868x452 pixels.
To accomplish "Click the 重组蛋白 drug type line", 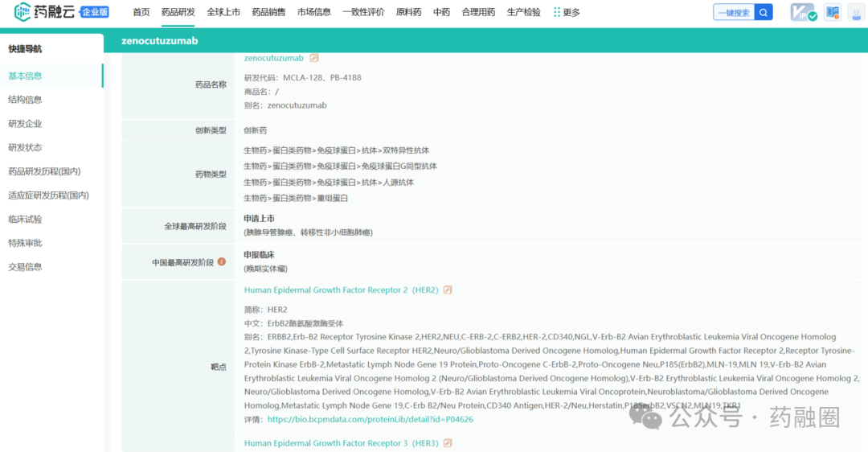I will [296, 199].
